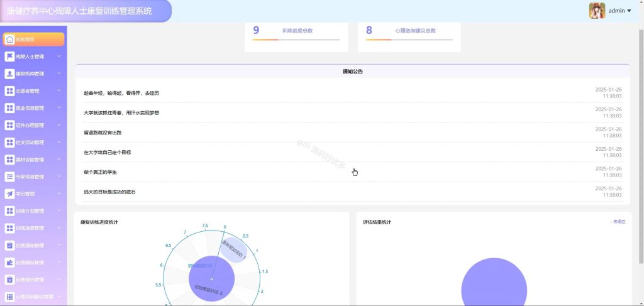Open the 志愿者管理 menu label
The width and height of the screenshot is (644, 306).
27,91
